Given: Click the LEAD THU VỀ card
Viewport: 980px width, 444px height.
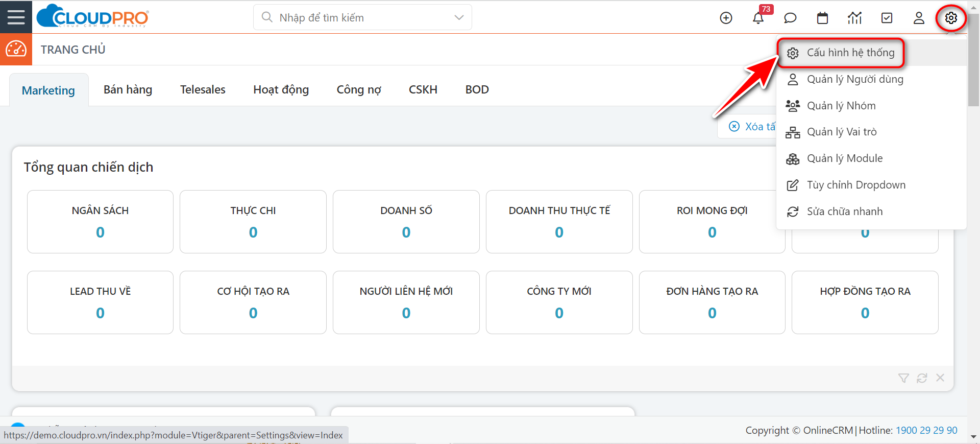Looking at the screenshot, I should pyautogui.click(x=100, y=302).
